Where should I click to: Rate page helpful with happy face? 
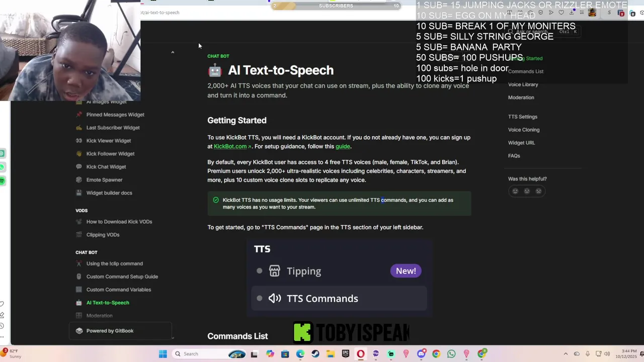[x=515, y=191]
